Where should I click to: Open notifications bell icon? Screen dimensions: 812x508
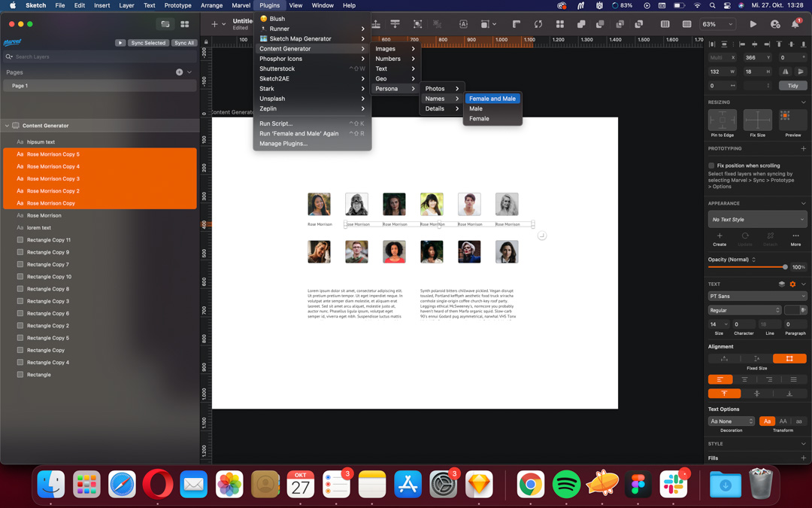coord(795,24)
